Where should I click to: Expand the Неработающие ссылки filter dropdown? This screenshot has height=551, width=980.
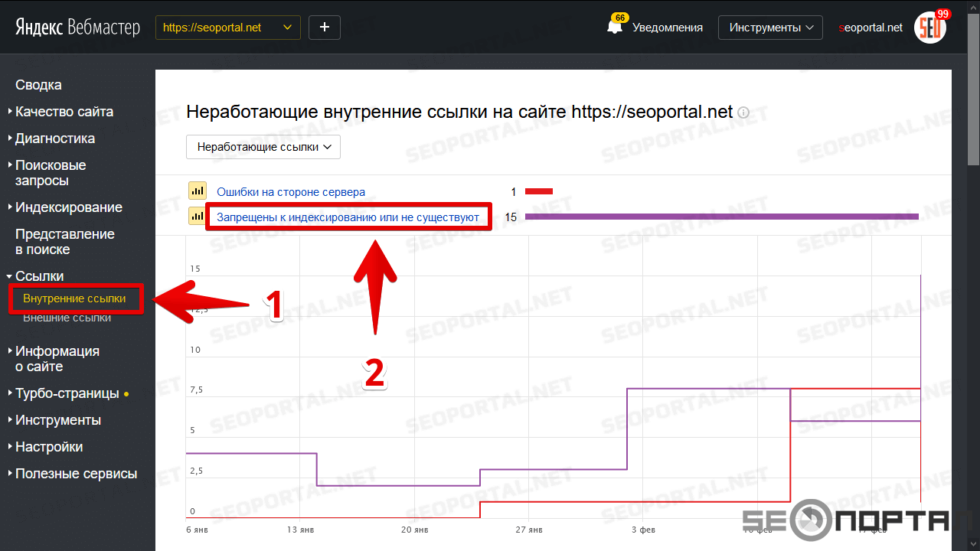(263, 147)
